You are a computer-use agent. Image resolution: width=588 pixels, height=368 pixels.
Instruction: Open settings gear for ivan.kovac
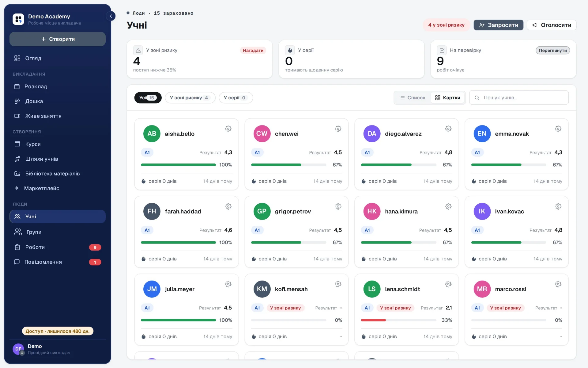point(558,206)
